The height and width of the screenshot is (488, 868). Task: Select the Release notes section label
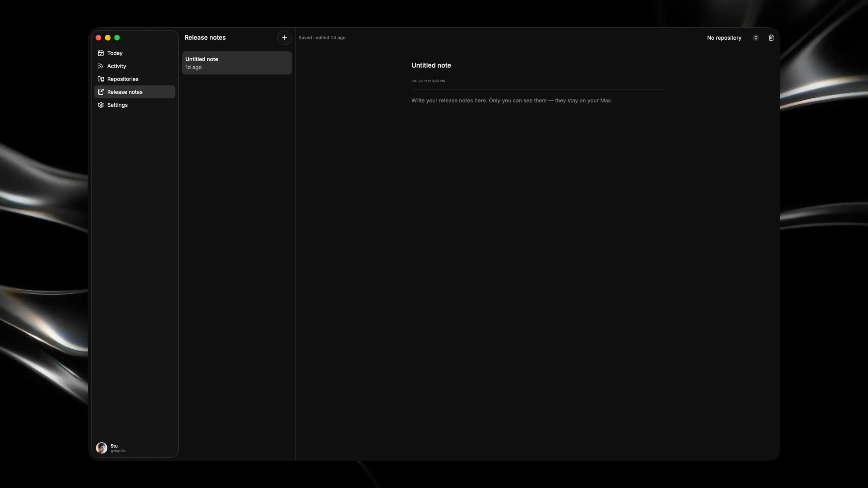125,92
